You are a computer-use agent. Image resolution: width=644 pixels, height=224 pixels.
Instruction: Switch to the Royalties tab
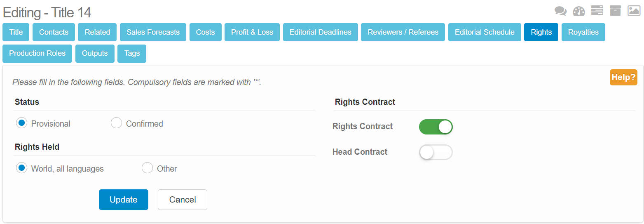click(x=583, y=32)
